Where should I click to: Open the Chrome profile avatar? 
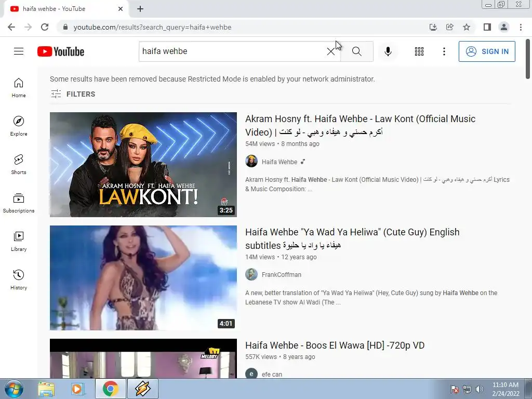[x=504, y=27]
